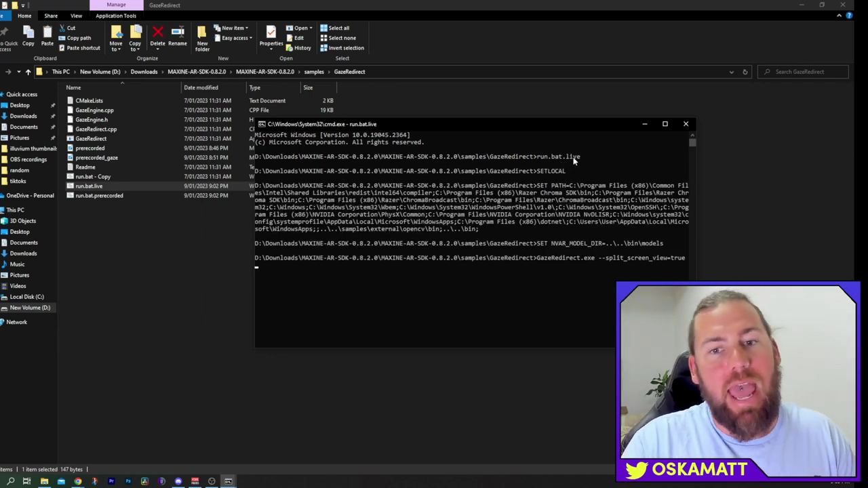Click the Windows taskbar search icon
Image resolution: width=868 pixels, height=488 pixels.
click(10, 481)
